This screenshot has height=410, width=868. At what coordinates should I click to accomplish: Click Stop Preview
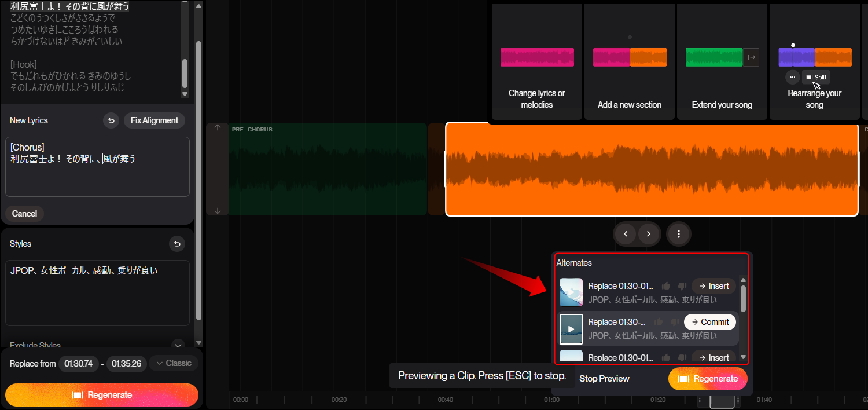point(604,379)
